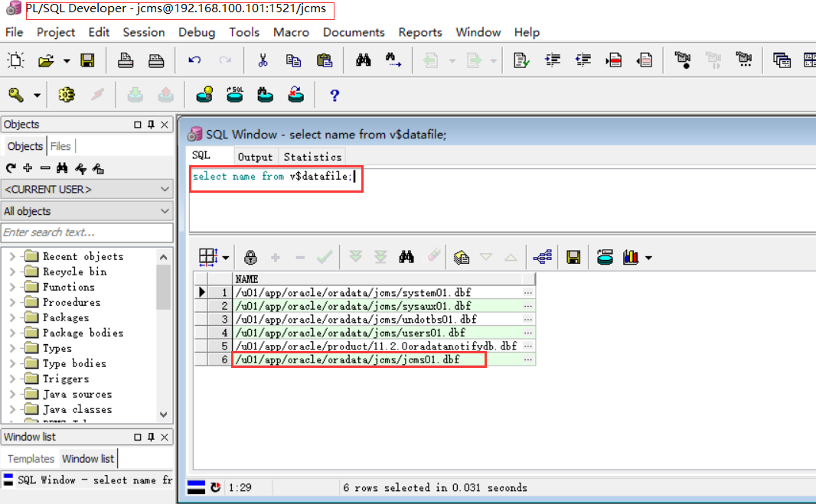Open the All objects dropdown
This screenshot has width=816, height=504.
[87, 211]
